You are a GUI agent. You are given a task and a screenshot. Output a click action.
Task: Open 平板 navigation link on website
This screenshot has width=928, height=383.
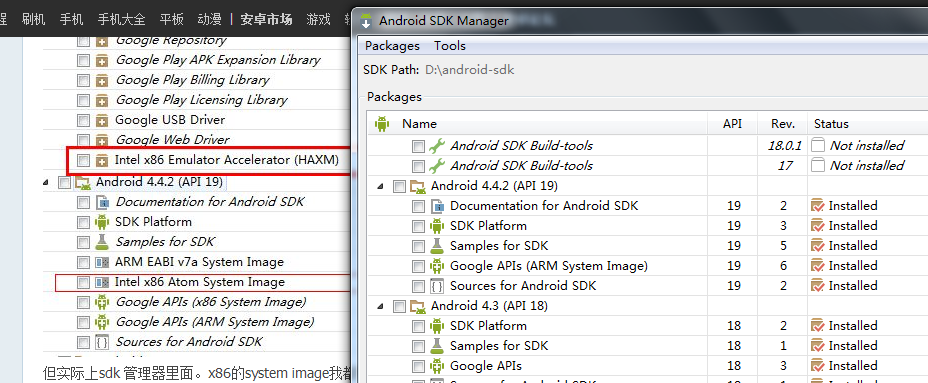pyautogui.click(x=172, y=19)
